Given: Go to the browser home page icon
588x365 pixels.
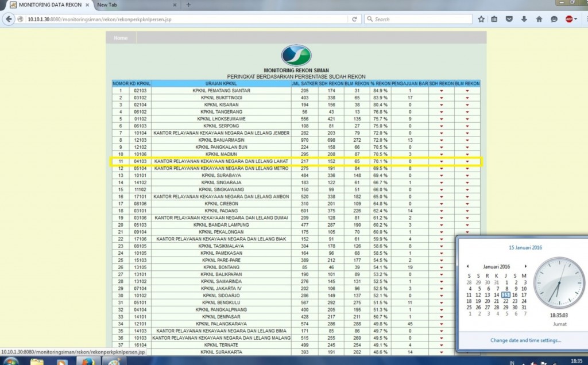Looking at the screenshot, I should click(x=539, y=19).
